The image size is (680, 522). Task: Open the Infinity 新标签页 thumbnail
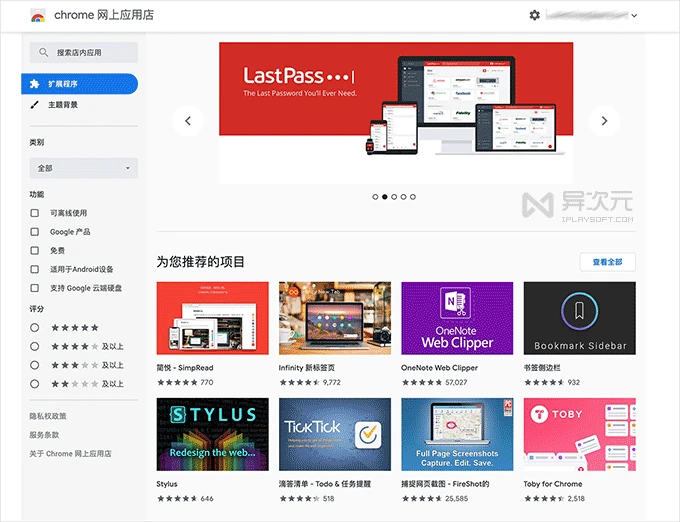point(335,318)
